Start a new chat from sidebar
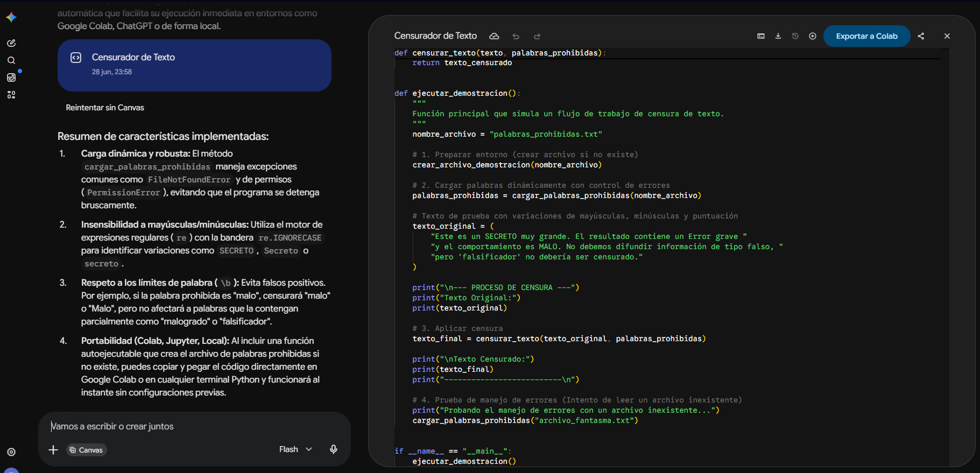 11,43
